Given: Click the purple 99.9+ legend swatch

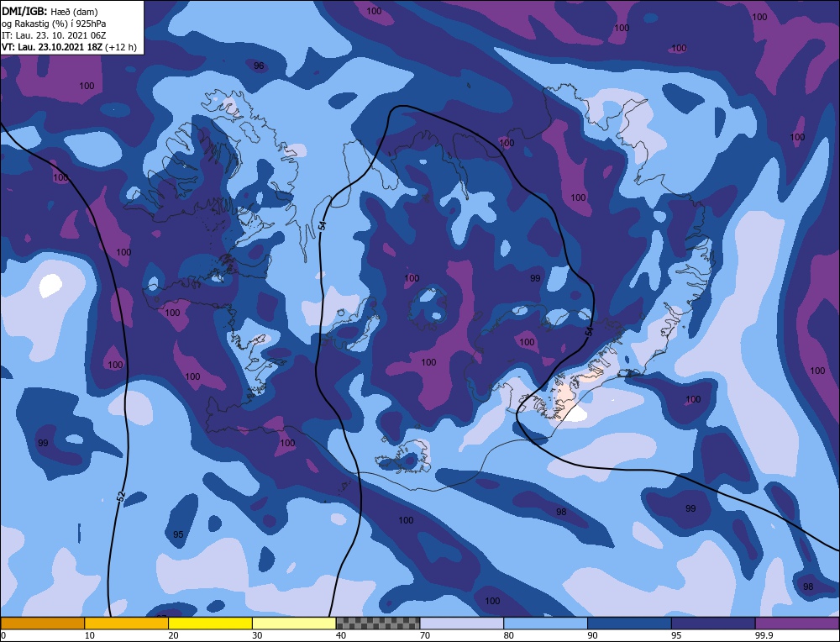Looking at the screenshot, I should click(x=797, y=624).
